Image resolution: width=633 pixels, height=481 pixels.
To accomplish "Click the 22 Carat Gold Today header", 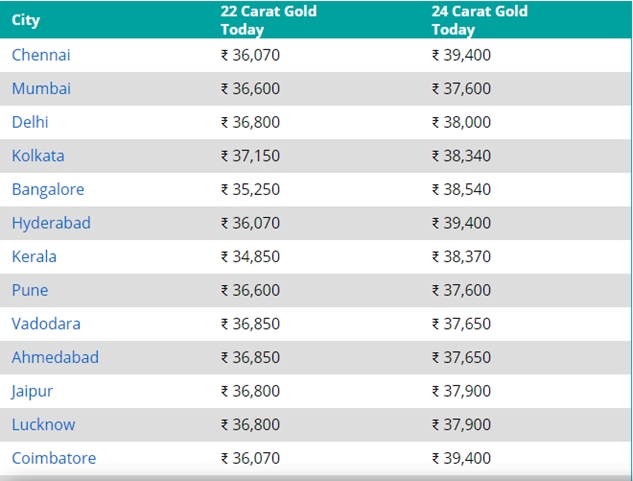I will tap(269, 20).
